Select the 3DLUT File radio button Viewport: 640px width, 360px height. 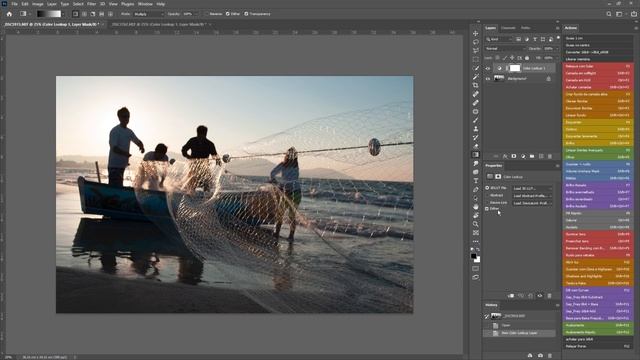pos(487,188)
